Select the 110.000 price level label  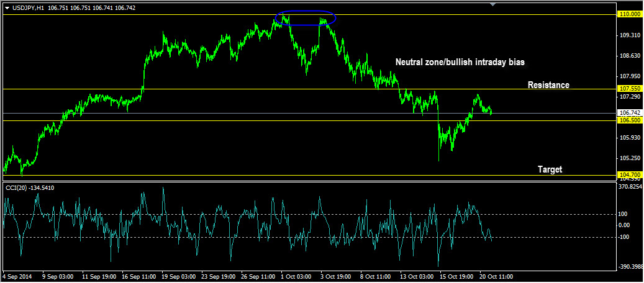(x=630, y=14)
